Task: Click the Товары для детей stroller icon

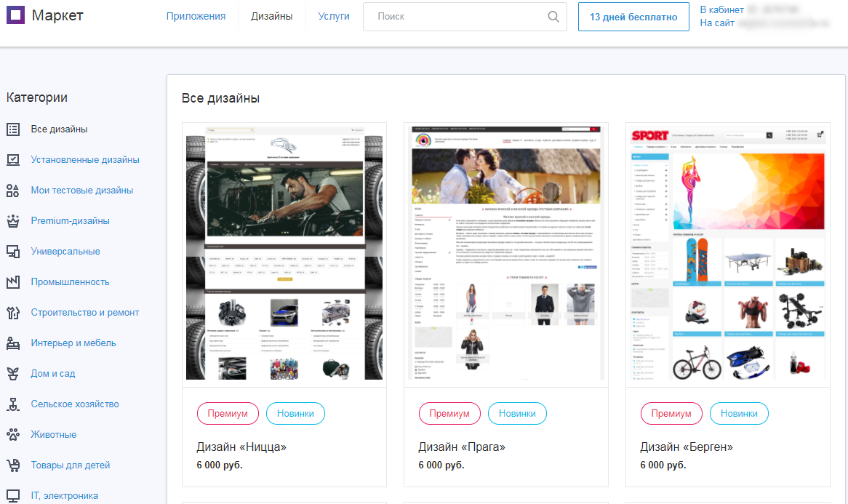Action: [13, 465]
